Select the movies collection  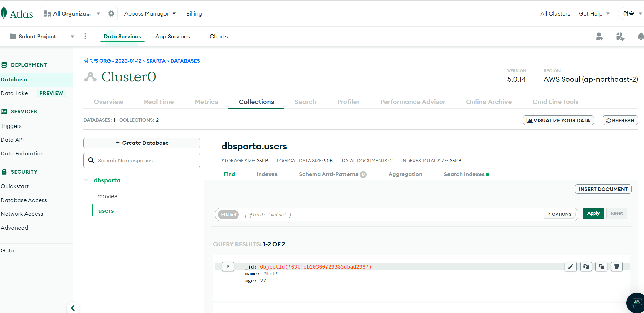pyautogui.click(x=107, y=196)
